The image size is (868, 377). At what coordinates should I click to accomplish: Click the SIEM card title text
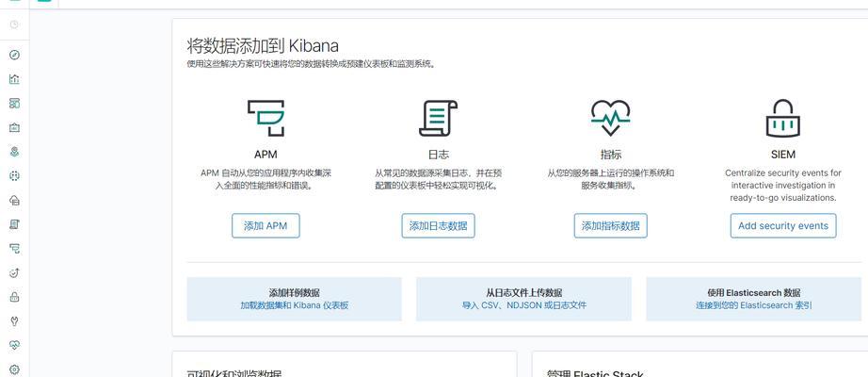(x=783, y=155)
